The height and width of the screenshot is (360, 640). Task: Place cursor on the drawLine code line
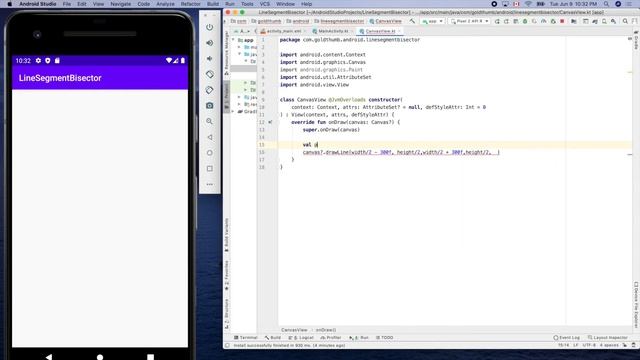[x=401, y=152]
